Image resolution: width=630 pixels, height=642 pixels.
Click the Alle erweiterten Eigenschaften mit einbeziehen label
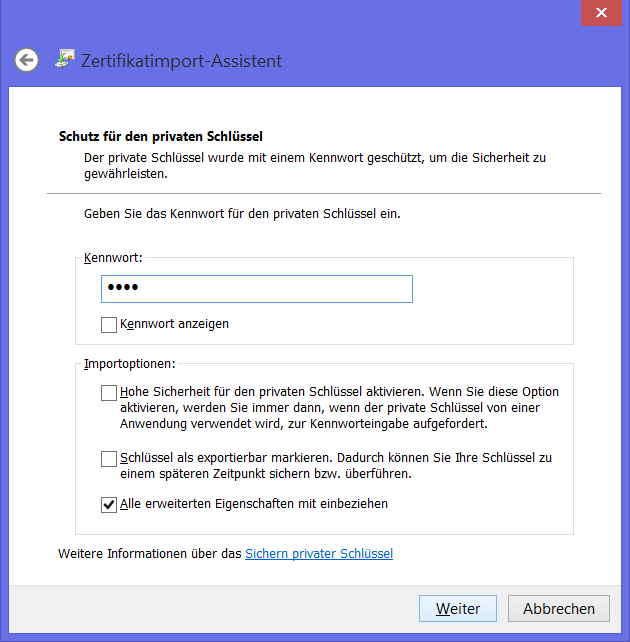(254, 504)
